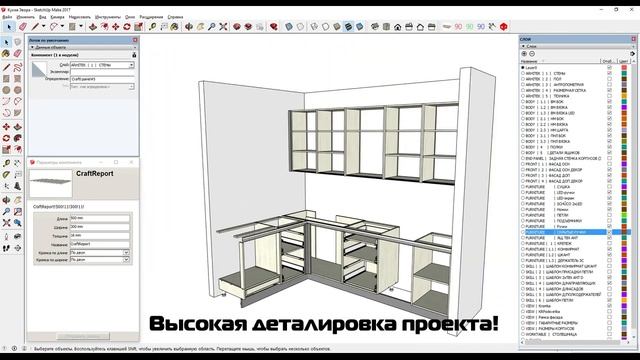Close the default tray panel with red X

pyautogui.click(x=135, y=40)
